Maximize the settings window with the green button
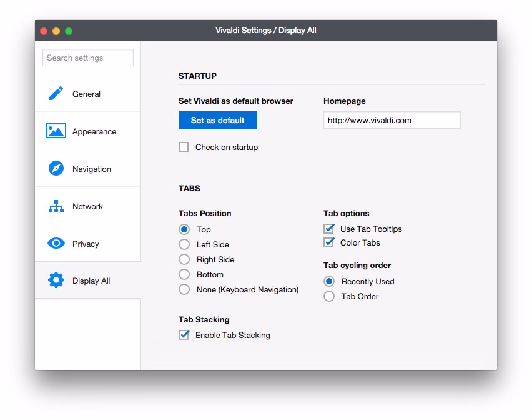 69,31
